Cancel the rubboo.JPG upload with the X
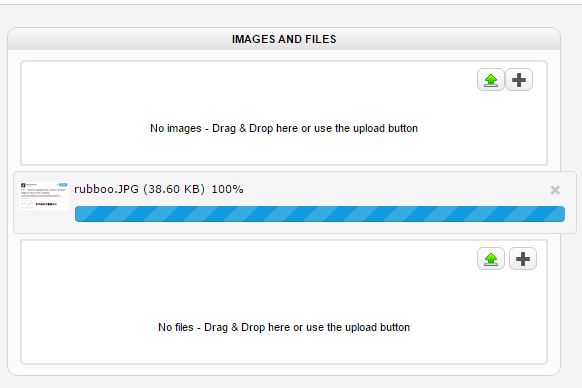The height and width of the screenshot is (388, 582). (x=555, y=190)
